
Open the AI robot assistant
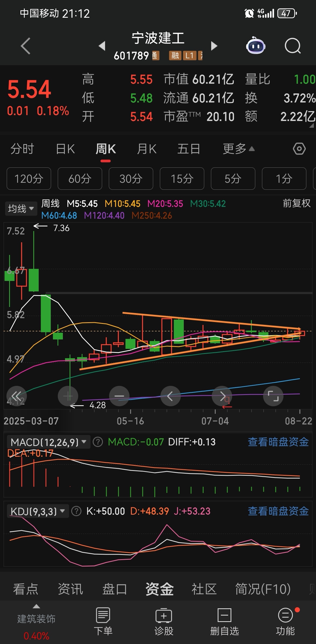coord(256,45)
